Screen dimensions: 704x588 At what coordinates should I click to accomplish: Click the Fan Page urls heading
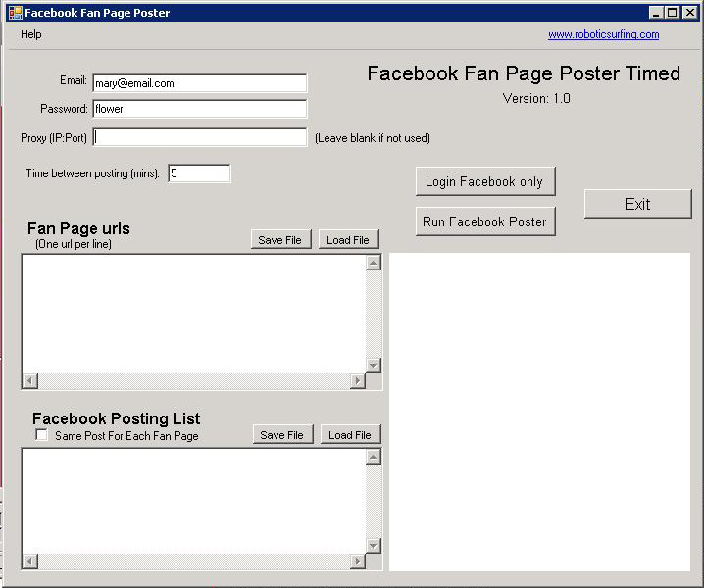tap(78, 228)
